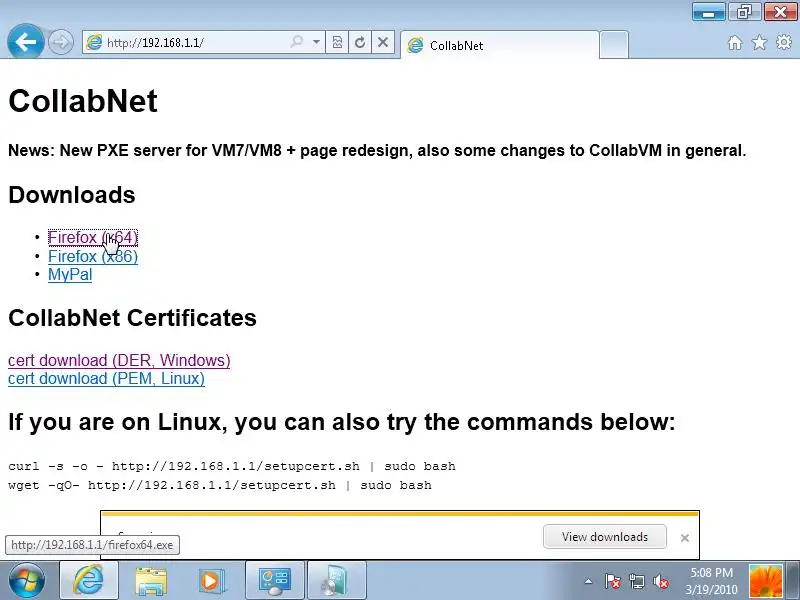Viewport: 800px width, 600px height.
Task: Click the IE icon in address bar
Action: 94,42
